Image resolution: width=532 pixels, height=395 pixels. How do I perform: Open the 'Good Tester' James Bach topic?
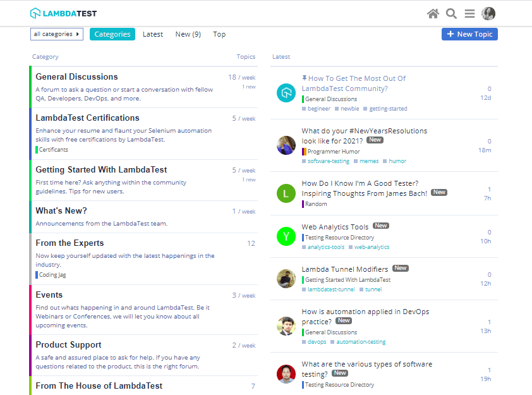coord(365,188)
